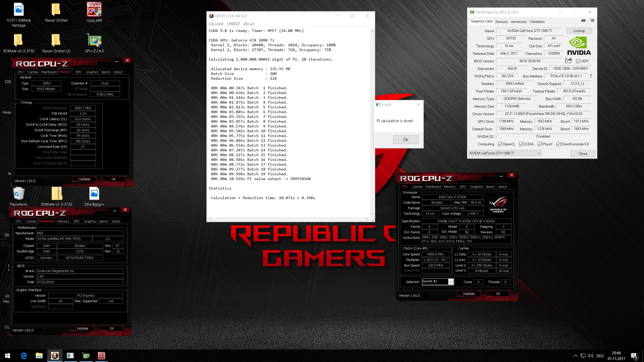The height and width of the screenshot is (362, 644).
Task: Click the Windows Start button
Action: tap(7, 356)
